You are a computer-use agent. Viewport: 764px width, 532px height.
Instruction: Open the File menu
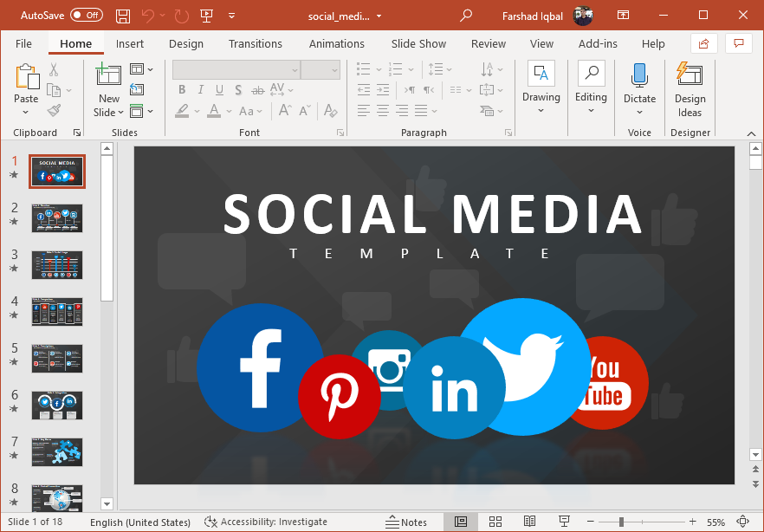[23, 43]
